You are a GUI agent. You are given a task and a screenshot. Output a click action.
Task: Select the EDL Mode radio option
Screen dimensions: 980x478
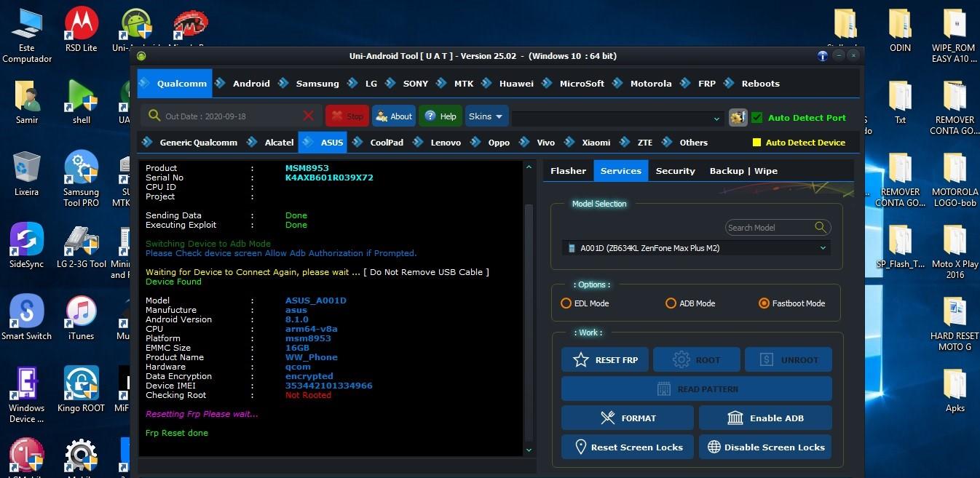tap(566, 303)
